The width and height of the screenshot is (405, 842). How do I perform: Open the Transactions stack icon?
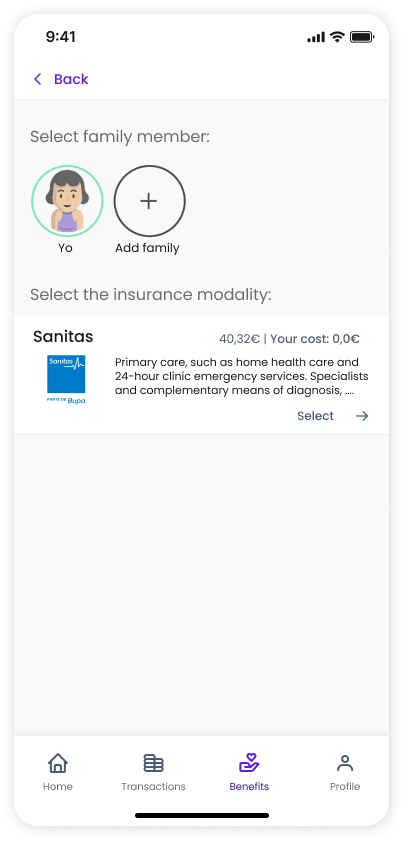154,763
